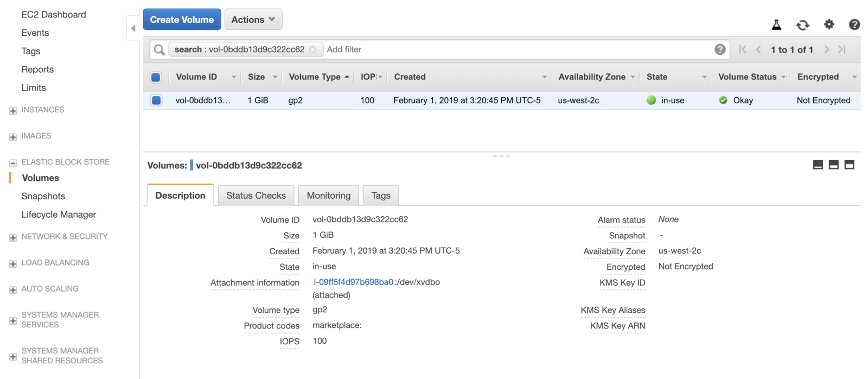Go to last page of results

pyautogui.click(x=842, y=49)
